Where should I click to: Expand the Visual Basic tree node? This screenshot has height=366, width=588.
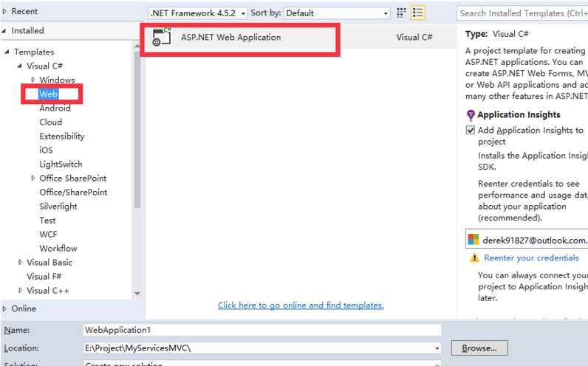pyautogui.click(x=20, y=262)
